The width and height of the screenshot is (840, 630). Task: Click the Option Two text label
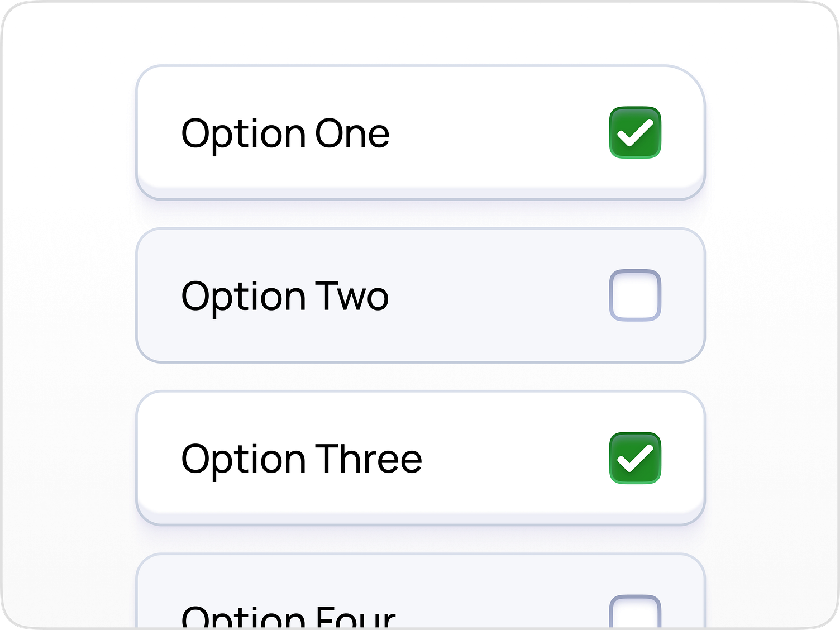pos(286,296)
